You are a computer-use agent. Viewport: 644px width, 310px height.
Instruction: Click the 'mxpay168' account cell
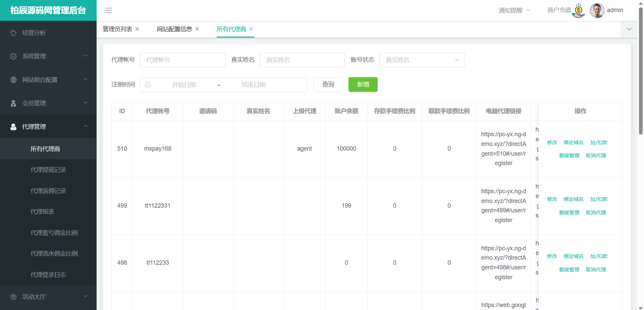158,149
